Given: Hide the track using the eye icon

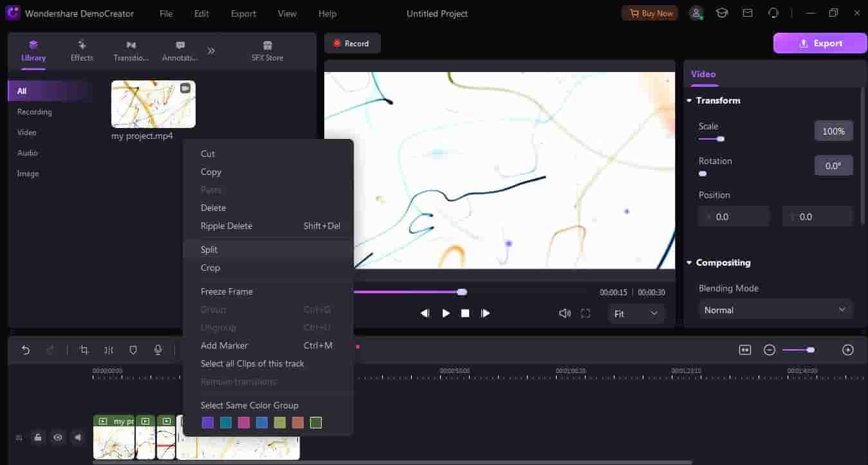Looking at the screenshot, I should click(58, 437).
